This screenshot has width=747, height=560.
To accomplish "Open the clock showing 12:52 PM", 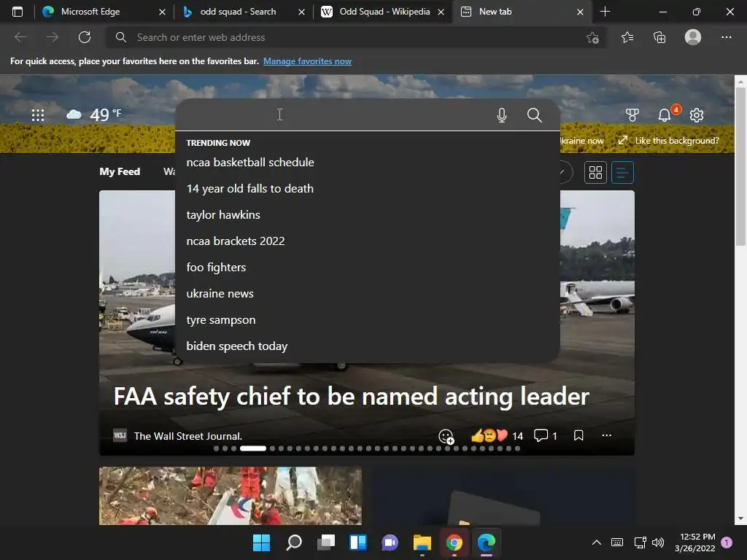I will click(695, 542).
